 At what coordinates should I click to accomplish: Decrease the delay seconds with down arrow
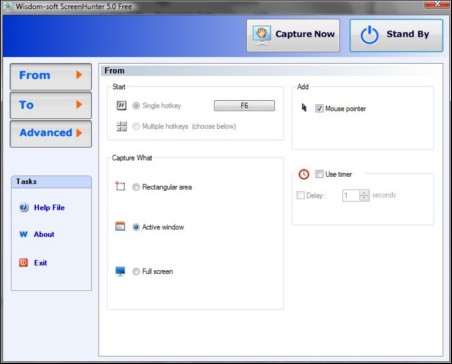pos(364,198)
